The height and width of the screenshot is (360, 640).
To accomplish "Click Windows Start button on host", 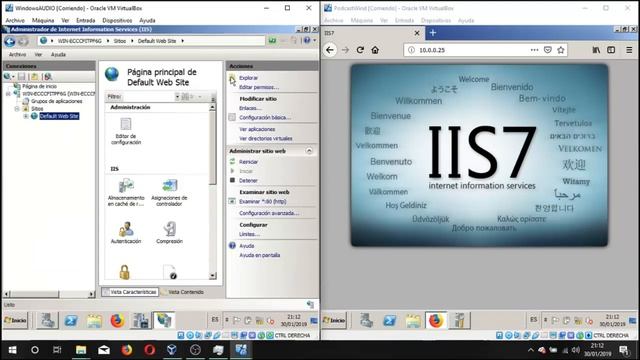I will pyautogui.click(x=12, y=350).
